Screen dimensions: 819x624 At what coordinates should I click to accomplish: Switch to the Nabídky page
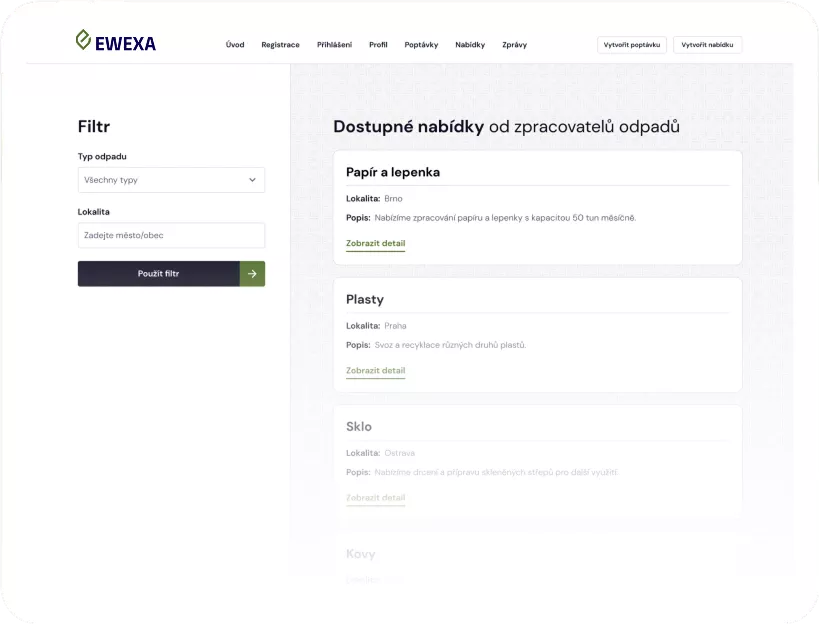[470, 45]
